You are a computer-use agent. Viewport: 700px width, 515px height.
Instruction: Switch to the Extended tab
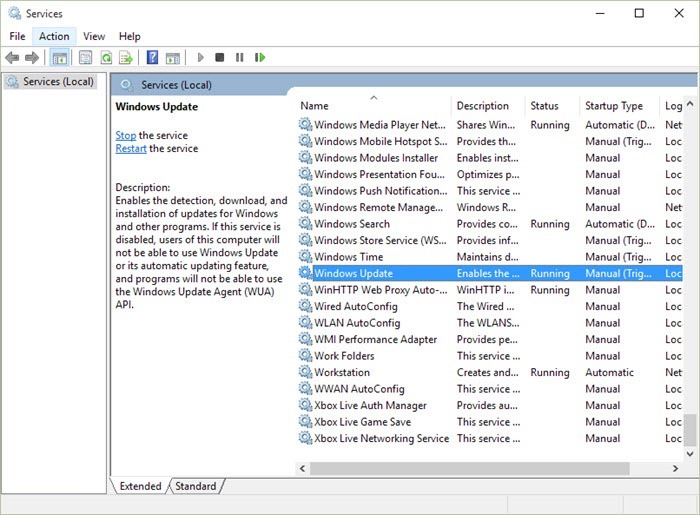[x=140, y=486]
